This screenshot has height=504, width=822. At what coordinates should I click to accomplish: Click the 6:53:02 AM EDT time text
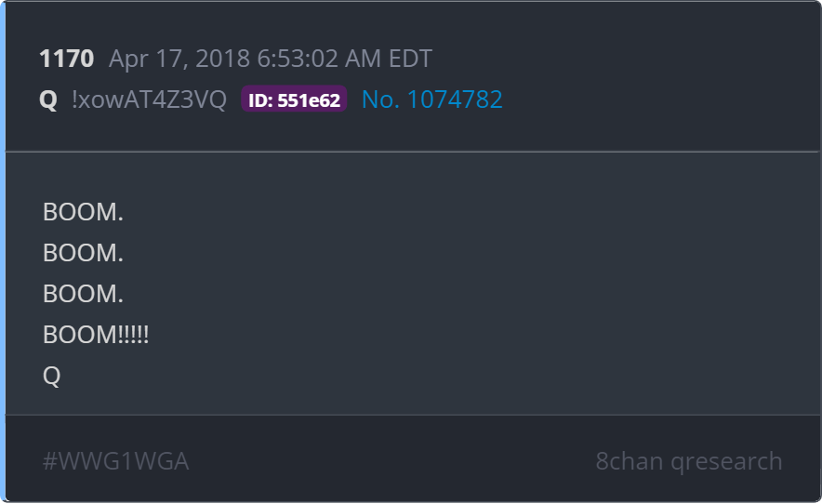point(344,59)
